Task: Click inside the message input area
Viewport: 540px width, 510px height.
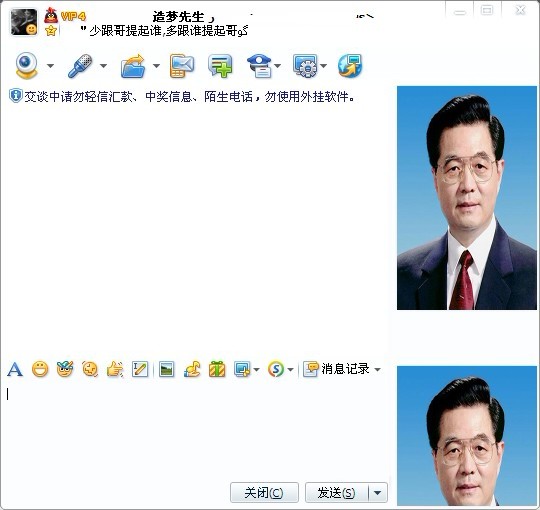Action: click(x=196, y=430)
